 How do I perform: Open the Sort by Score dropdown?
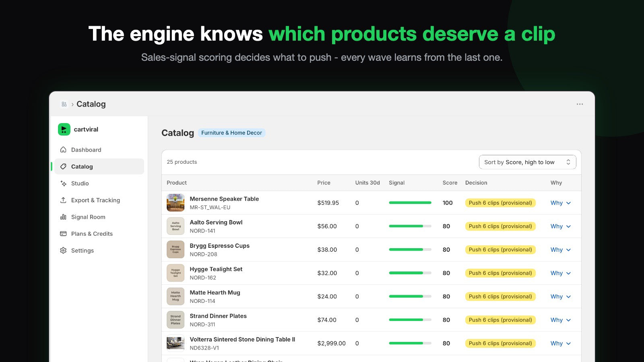coord(527,162)
